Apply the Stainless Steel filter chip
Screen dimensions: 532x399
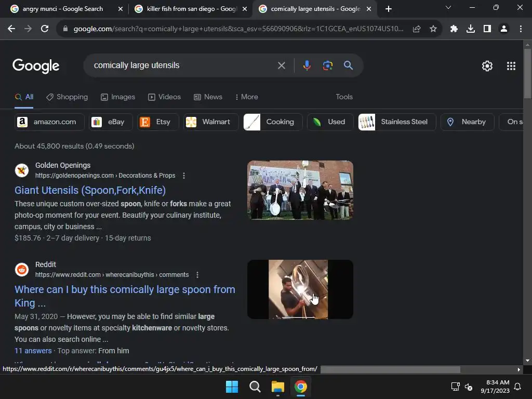(x=397, y=122)
